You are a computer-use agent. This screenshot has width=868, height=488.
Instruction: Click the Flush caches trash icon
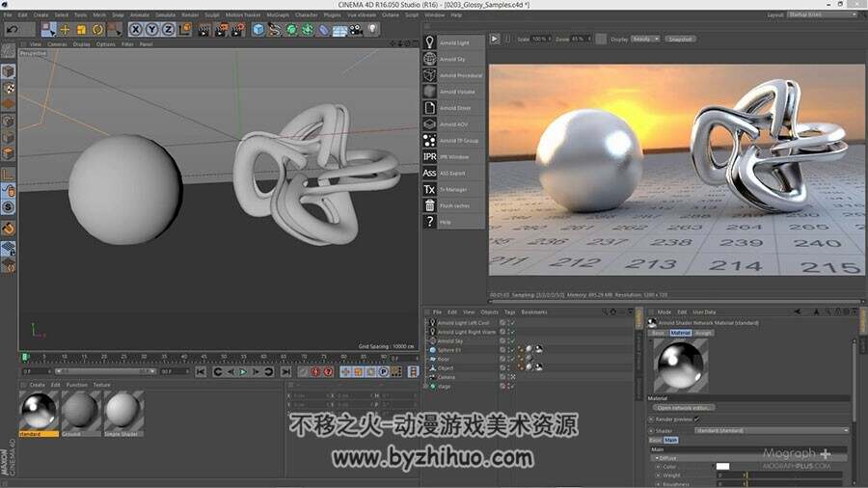(429, 205)
